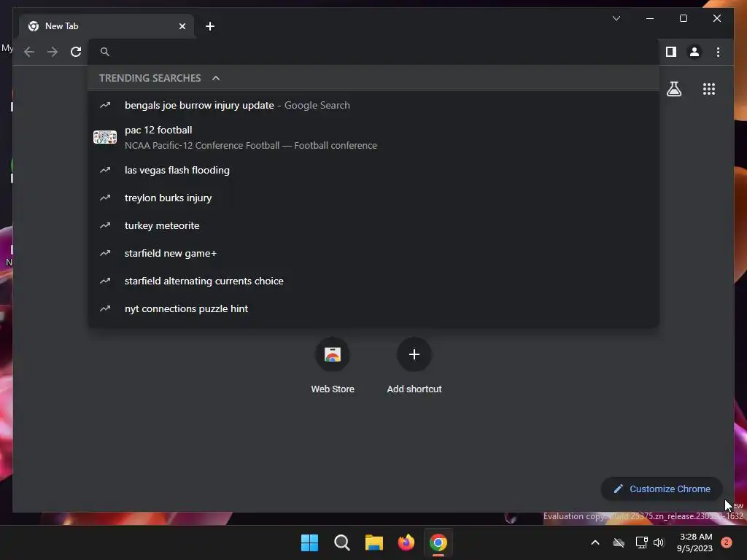
Task: Show hidden system tray icons
Action: tap(595, 542)
